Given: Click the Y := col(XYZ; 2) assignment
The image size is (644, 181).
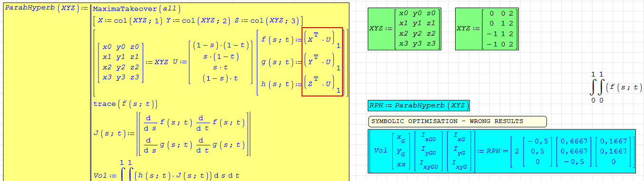Looking at the screenshot, I should 198,20.
